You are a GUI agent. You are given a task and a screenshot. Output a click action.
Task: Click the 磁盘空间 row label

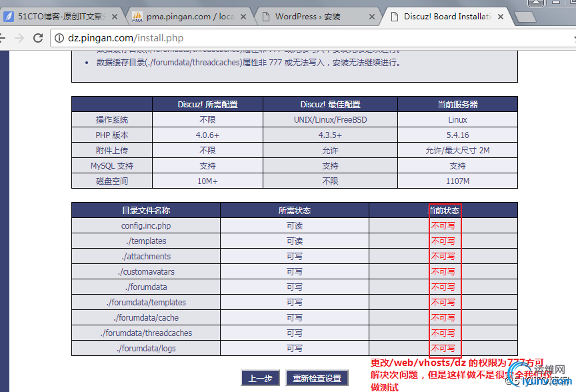pos(112,181)
